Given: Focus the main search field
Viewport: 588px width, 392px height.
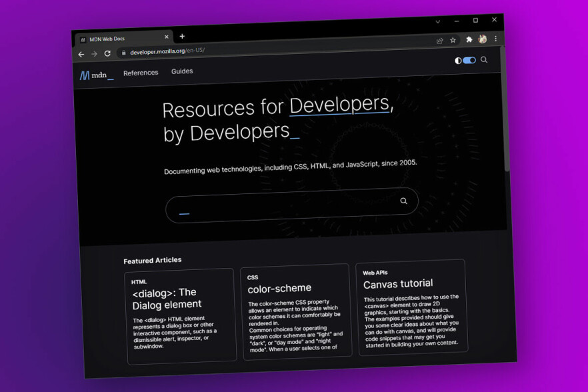Looking at the screenshot, I should (x=292, y=205).
